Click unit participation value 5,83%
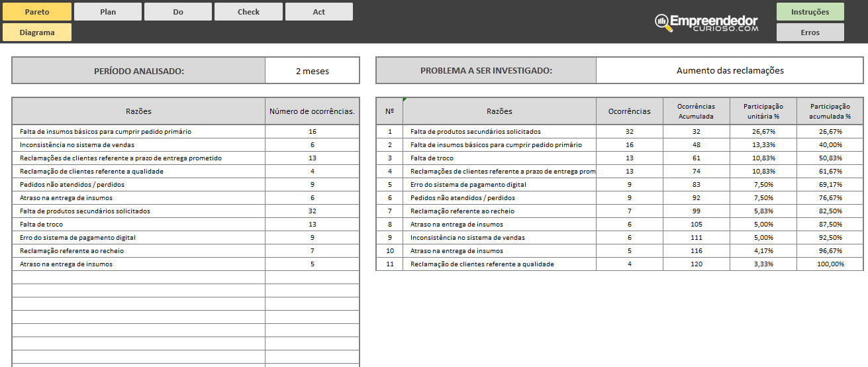The height and width of the screenshot is (367, 868). pyautogui.click(x=763, y=211)
